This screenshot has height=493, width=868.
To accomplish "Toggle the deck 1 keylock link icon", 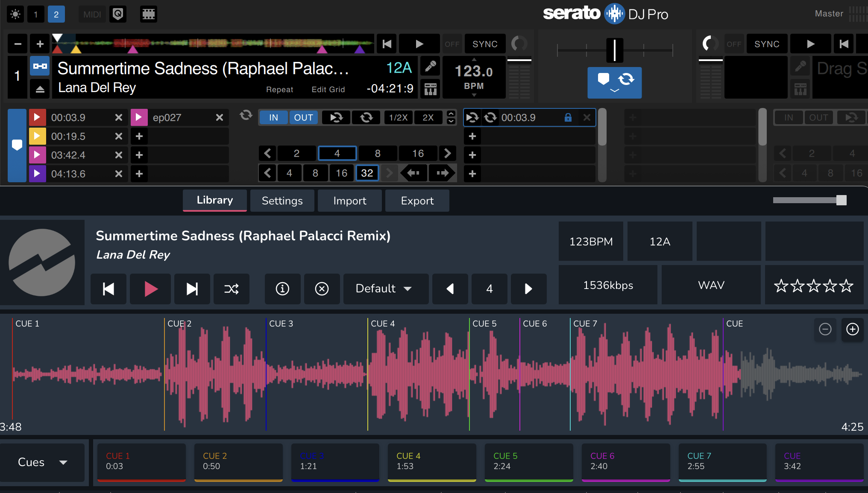I will (40, 66).
